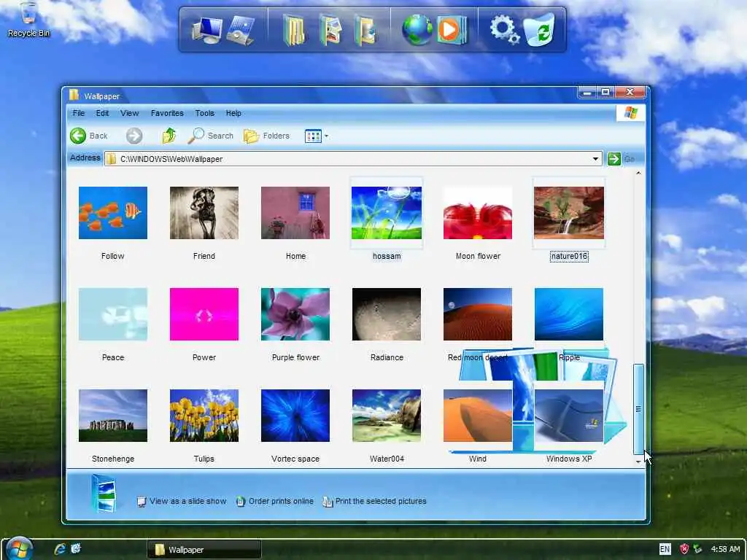Click the nature016 file name label
747x560 pixels.
[x=569, y=256]
